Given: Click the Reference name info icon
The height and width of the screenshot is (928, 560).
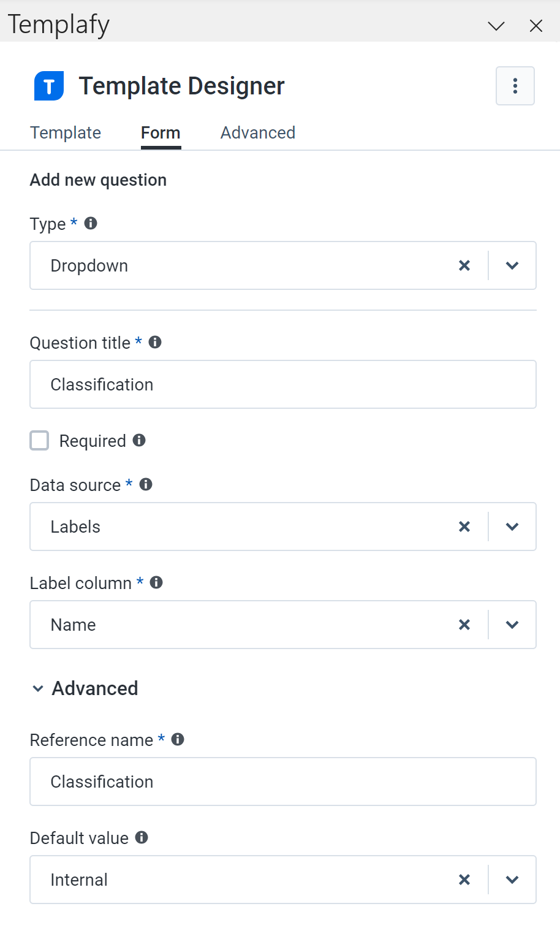Looking at the screenshot, I should (x=178, y=740).
